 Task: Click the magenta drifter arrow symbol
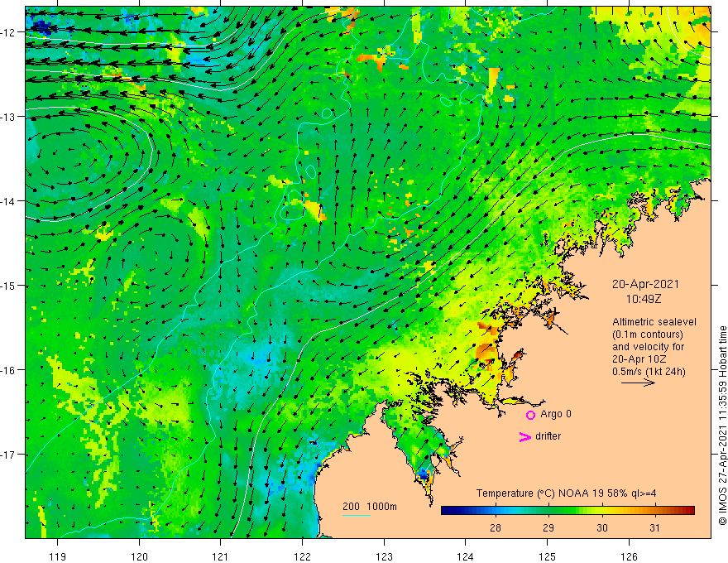(524, 436)
